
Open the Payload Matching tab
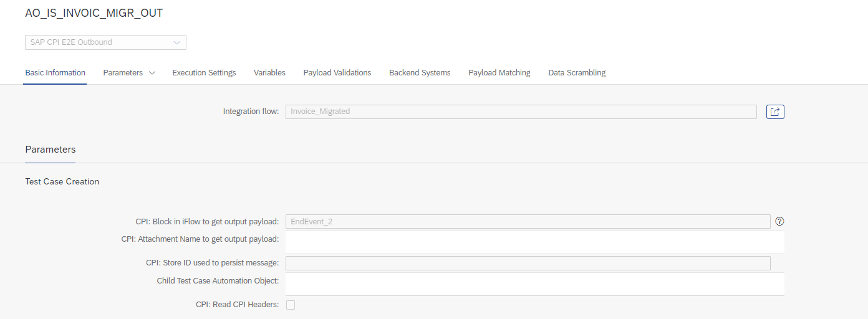(499, 73)
